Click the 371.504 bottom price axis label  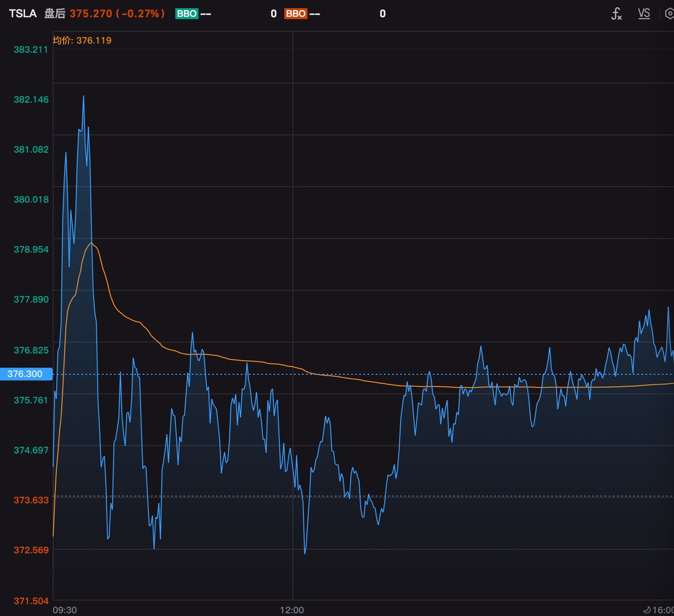tap(31, 601)
